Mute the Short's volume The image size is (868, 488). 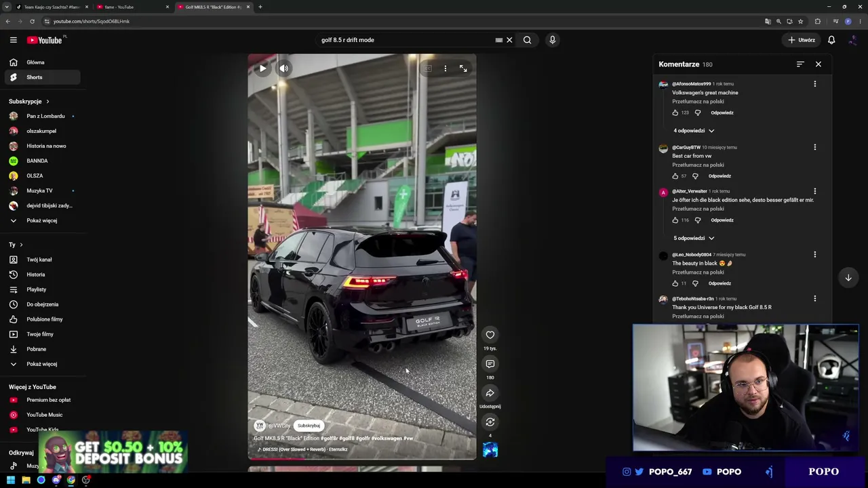coord(284,68)
